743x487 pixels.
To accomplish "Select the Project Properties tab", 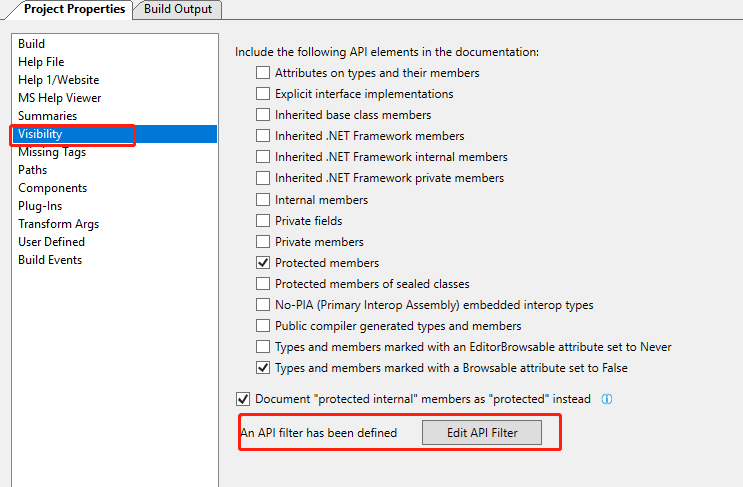I will pyautogui.click(x=75, y=9).
